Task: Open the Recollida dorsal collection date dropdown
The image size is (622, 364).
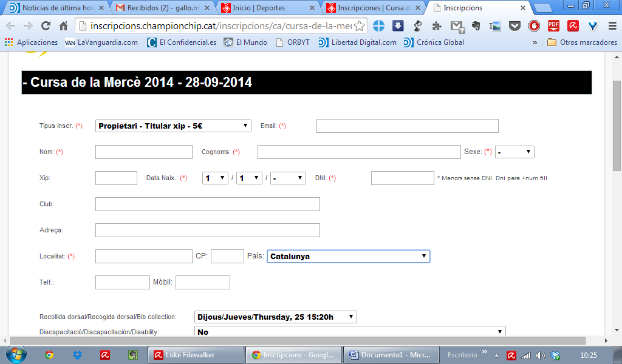Action: point(276,317)
